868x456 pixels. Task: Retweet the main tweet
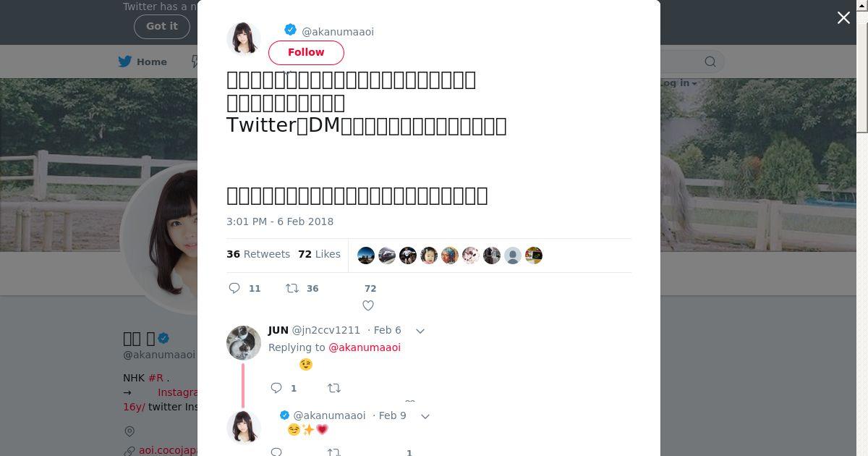292,288
